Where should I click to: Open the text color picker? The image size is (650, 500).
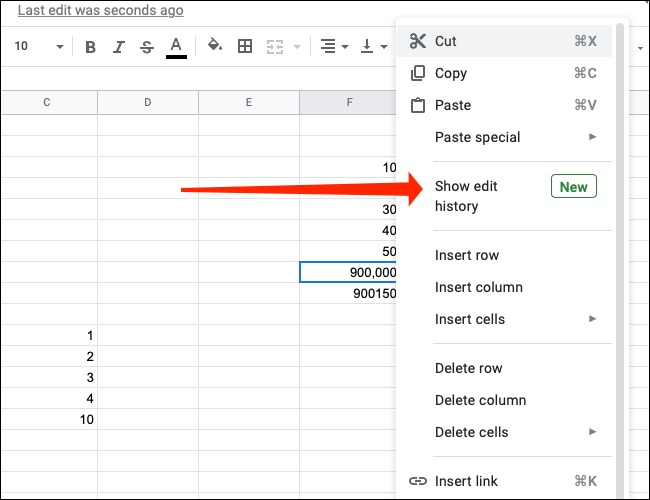pos(176,46)
